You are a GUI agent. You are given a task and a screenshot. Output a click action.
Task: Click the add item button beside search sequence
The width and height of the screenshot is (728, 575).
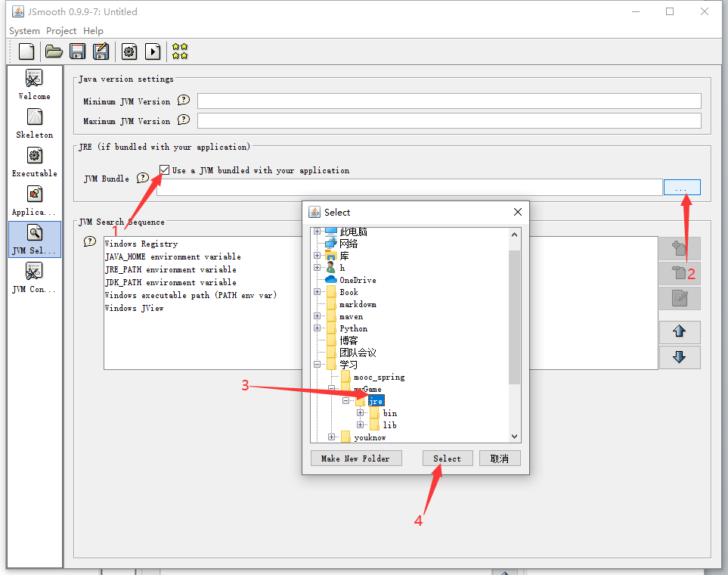point(680,248)
